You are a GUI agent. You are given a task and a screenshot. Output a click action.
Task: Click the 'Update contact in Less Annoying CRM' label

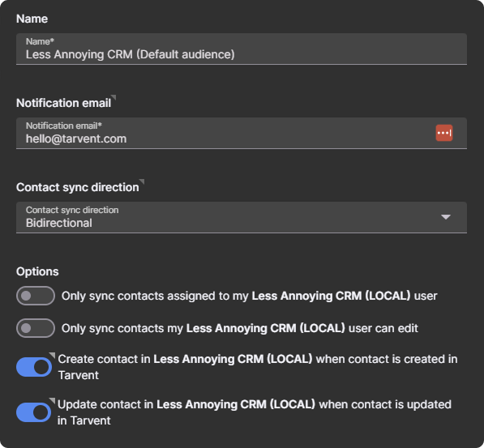coord(255,412)
